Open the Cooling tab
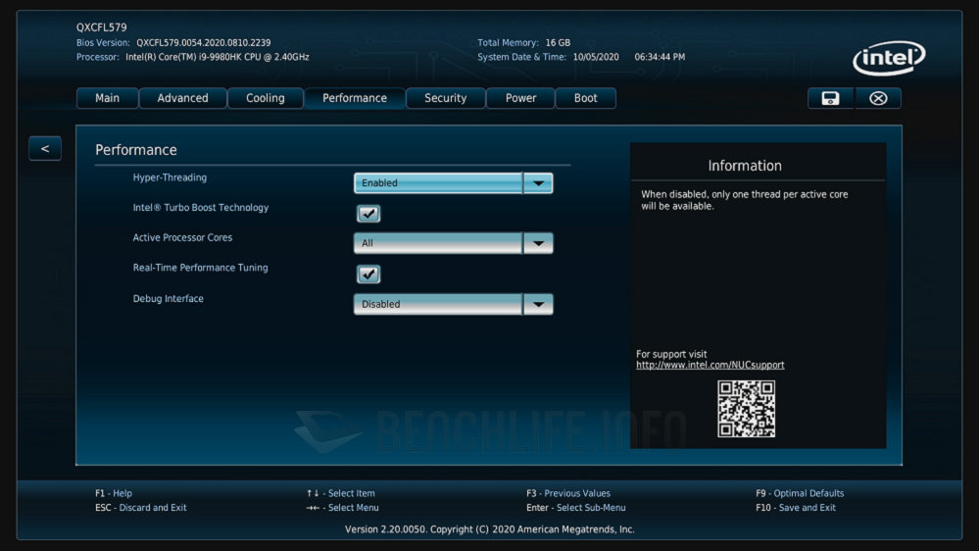 click(x=265, y=98)
